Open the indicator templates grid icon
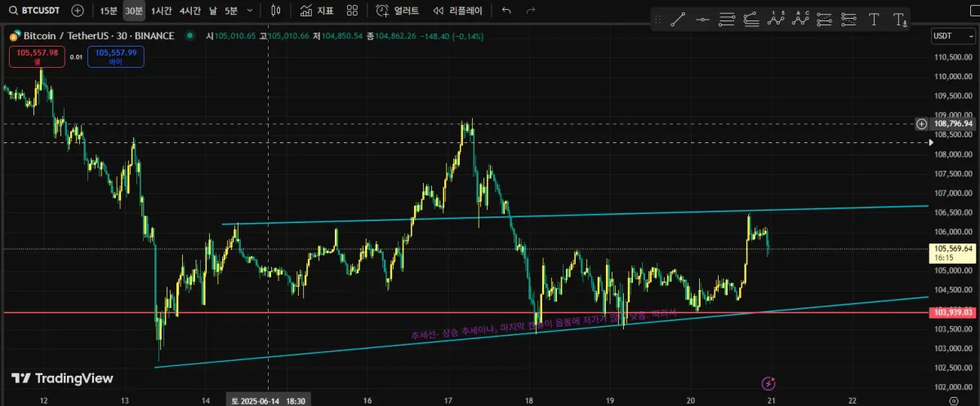 click(x=352, y=11)
